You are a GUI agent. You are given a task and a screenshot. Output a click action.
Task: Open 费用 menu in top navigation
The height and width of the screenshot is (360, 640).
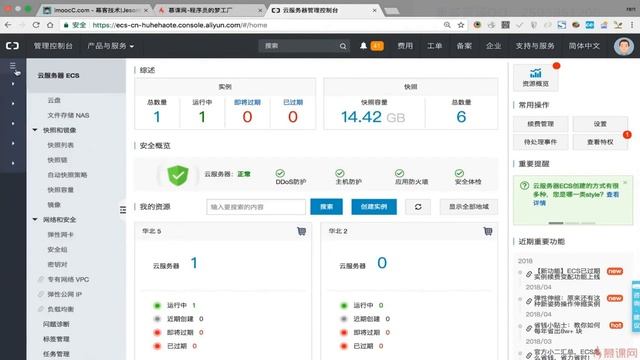coord(405,46)
